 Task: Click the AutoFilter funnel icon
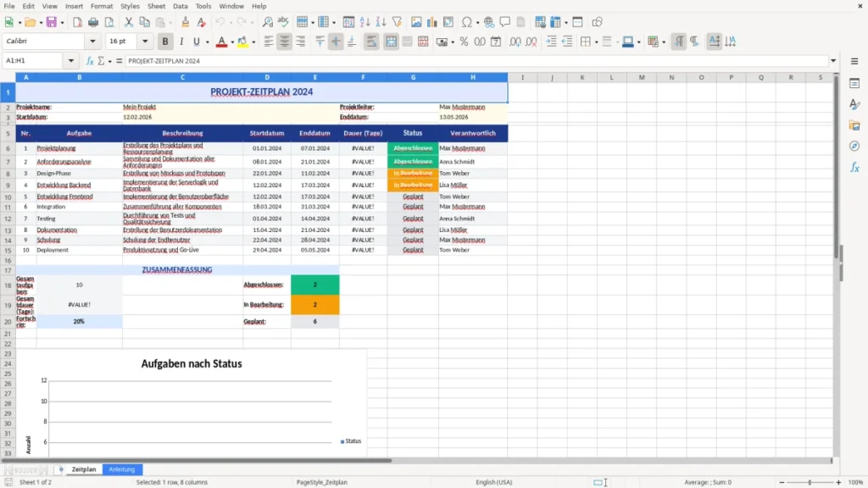point(397,22)
